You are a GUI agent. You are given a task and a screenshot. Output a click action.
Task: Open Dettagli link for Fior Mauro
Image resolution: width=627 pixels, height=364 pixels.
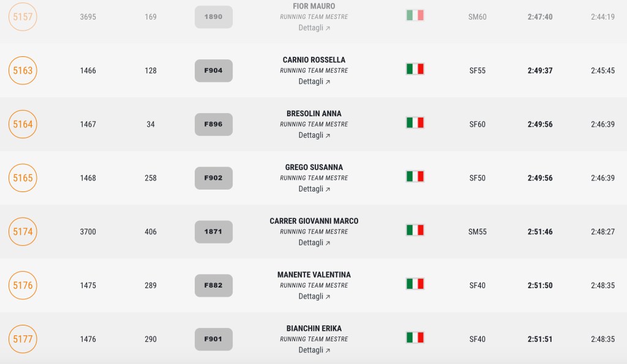coord(314,28)
